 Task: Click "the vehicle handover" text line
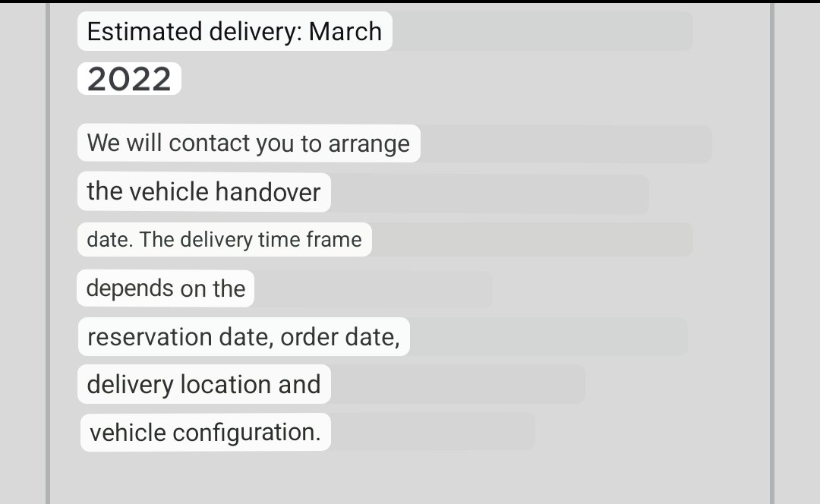coord(203,191)
